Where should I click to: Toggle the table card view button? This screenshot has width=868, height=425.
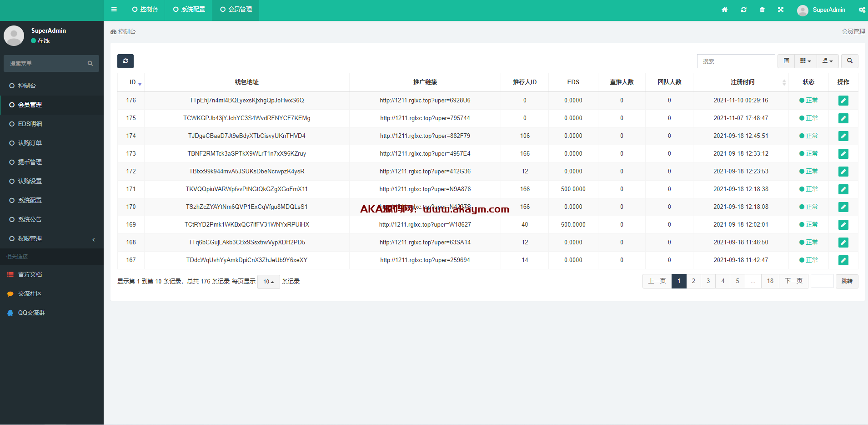(x=786, y=61)
